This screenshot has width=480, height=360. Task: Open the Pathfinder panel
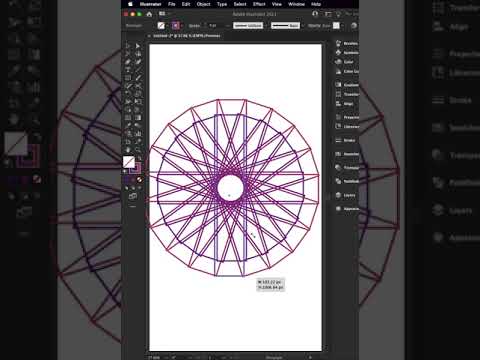(x=347, y=181)
